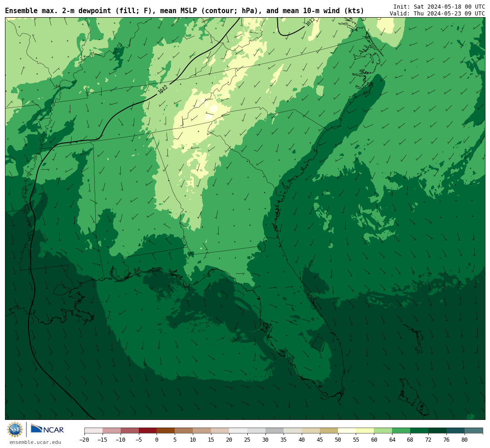
Task: Click the dark green swatch between 68 and 72
Action: click(420, 431)
